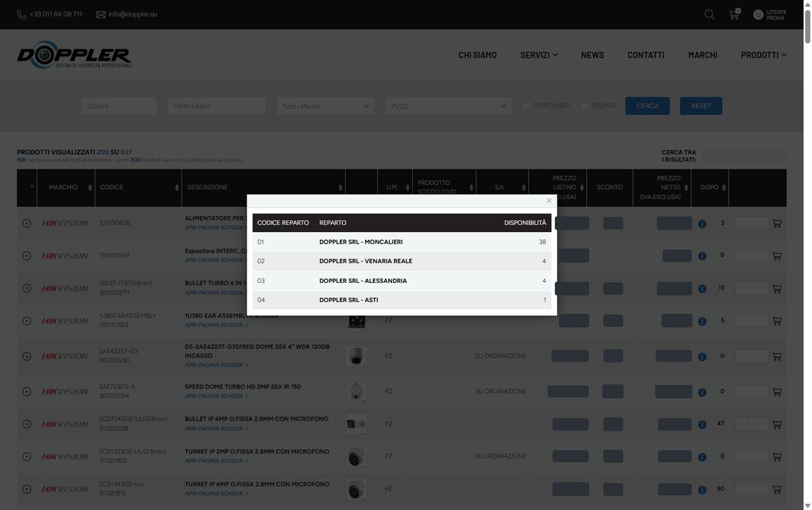Add product 150105939 to cart
Viewport: 812px width, 510px height.
coord(777,256)
